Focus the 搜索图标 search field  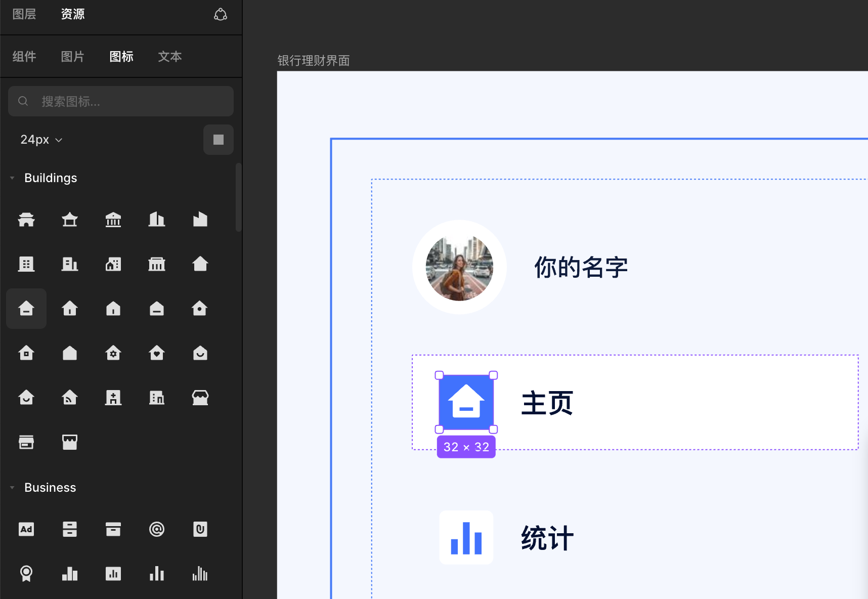point(121,101)
